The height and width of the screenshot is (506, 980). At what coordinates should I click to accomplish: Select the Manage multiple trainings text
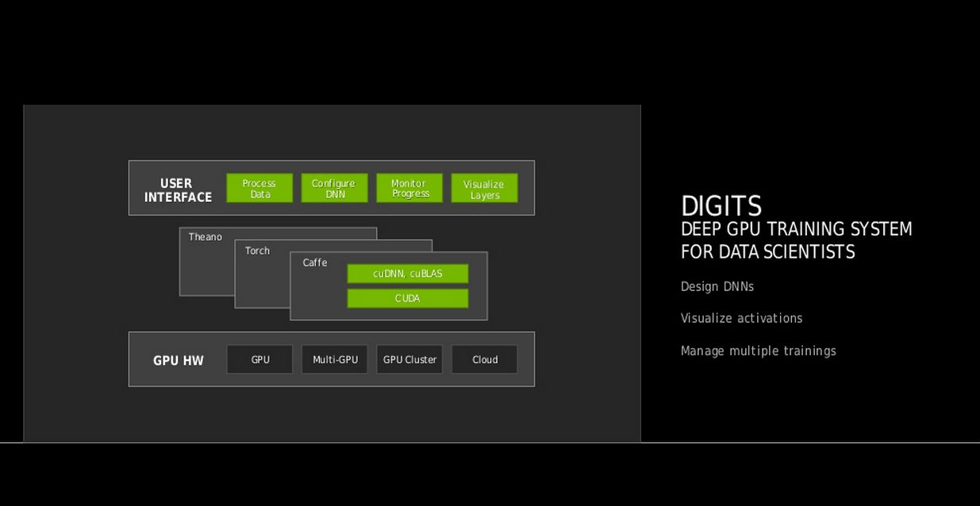point(759,351)
